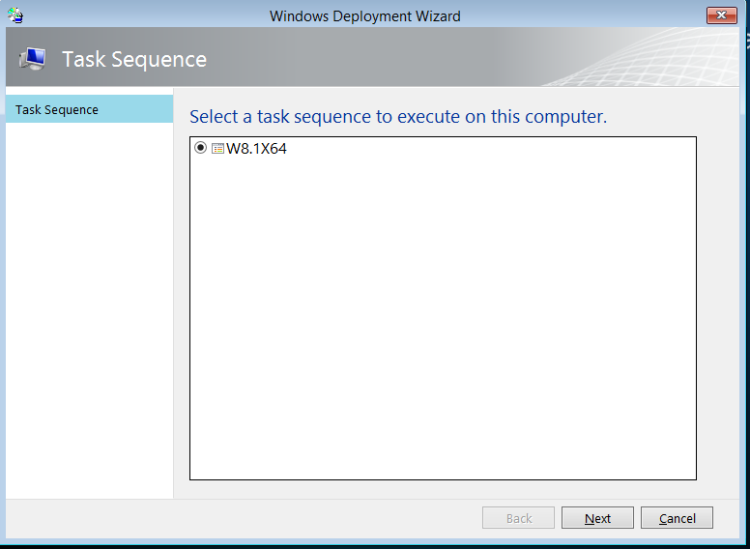Click the greyed-out Back button

pyautogui.click(x=518, y=518)
